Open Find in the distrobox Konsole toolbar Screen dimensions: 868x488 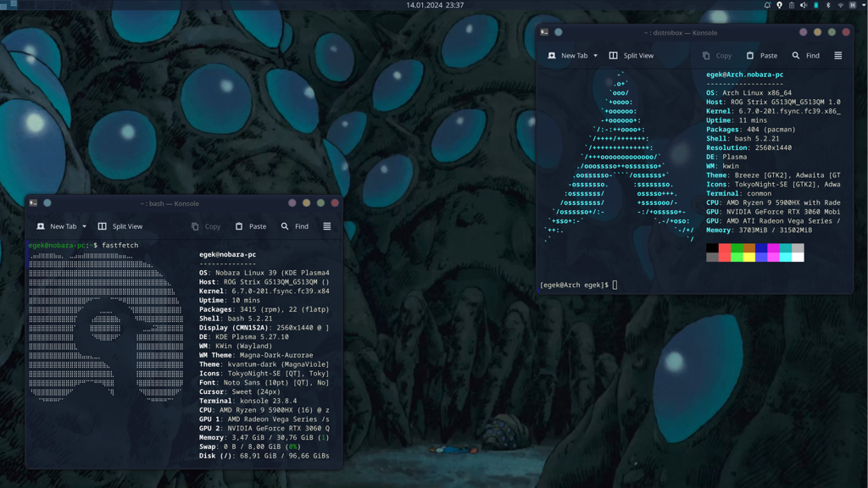806,55
